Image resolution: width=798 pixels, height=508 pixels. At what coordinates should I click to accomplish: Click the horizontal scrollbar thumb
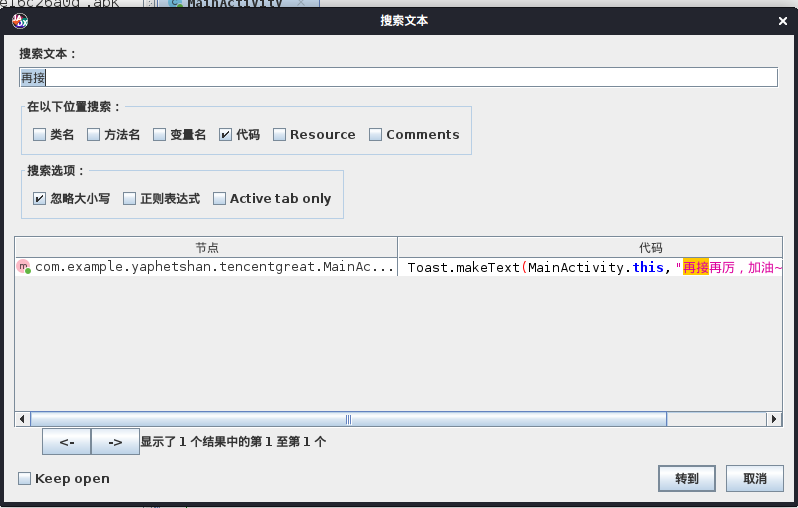(x=349, y=419)
